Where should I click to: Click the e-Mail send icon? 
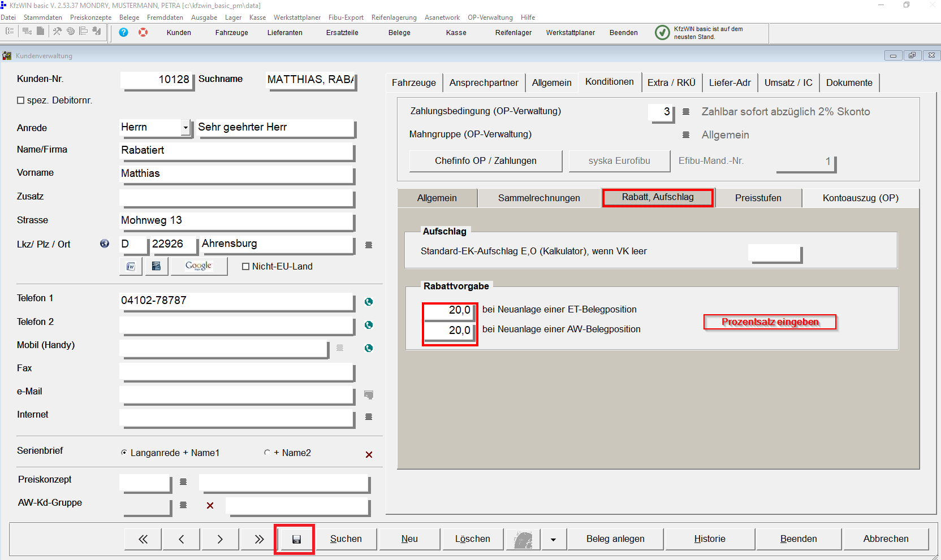click(369, 394)
